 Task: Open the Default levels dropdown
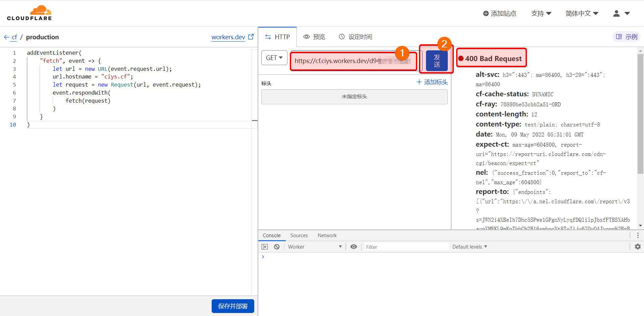coord(469,247)
